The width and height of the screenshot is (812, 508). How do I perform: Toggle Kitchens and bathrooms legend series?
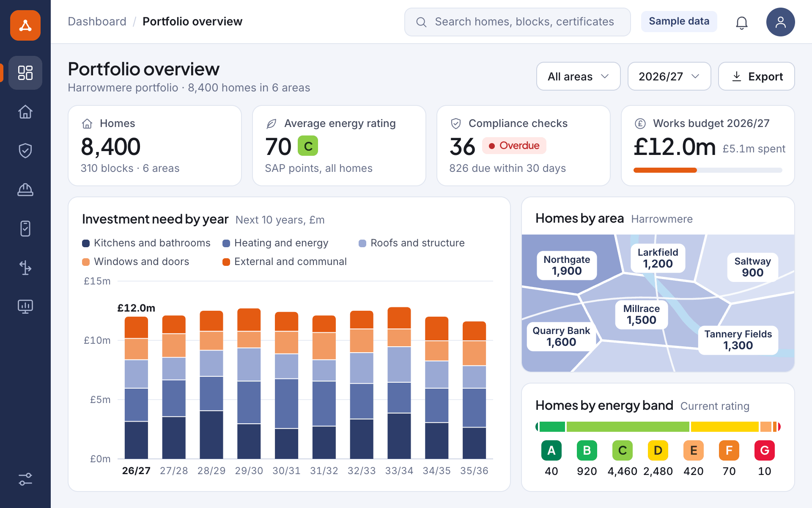click(x=146, y=243)
